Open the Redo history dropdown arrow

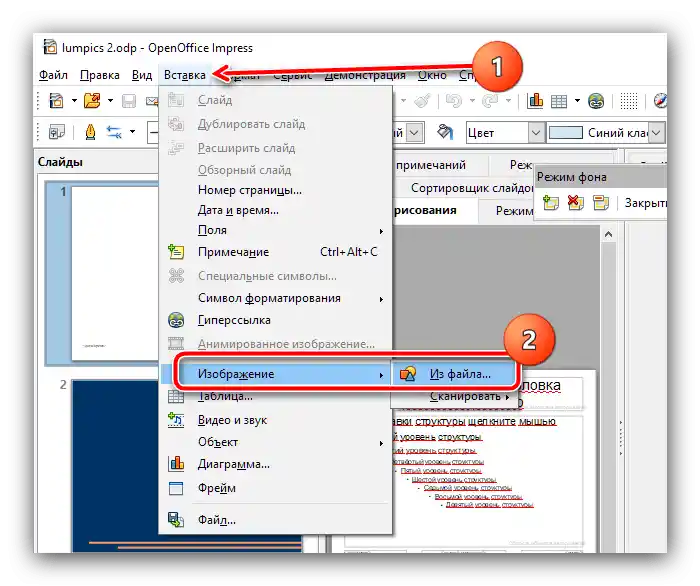pos(508,101)
